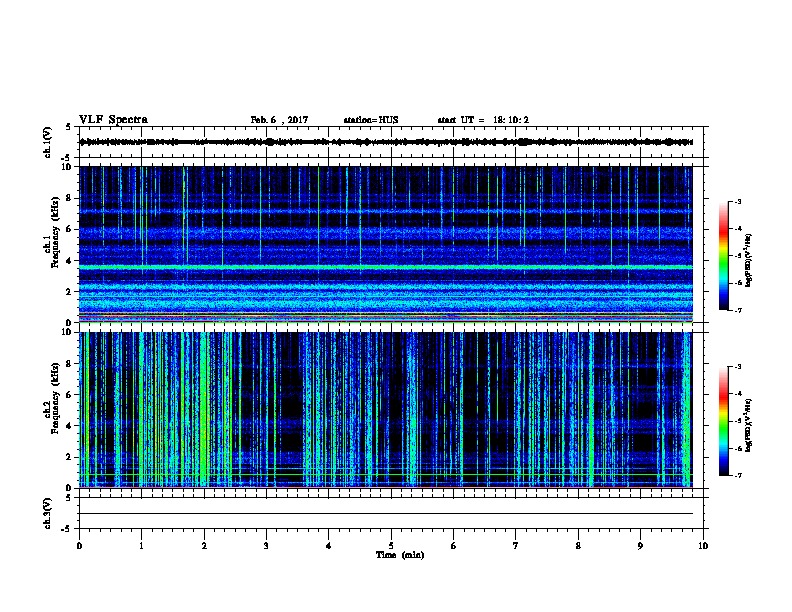The height and width of the screenshot is (612, 792).
Task: Click the ch.1 spectrogram color scale bar
Action: click(x=724, y=256)
